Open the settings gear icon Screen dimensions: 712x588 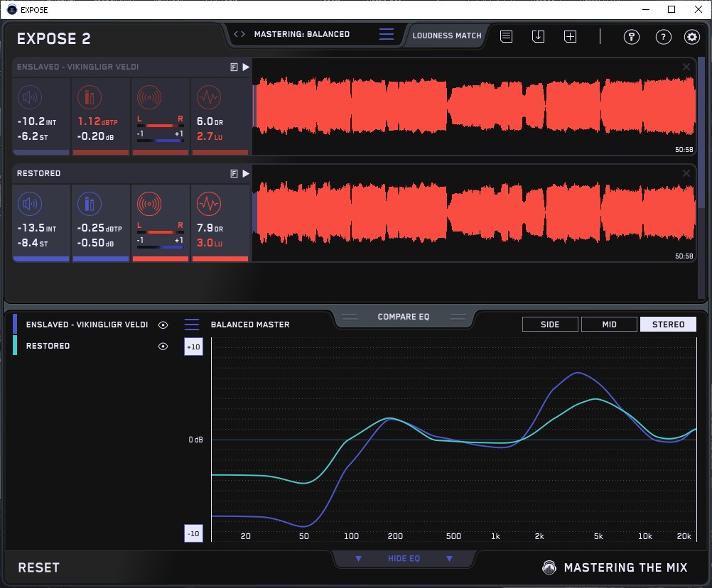(x=692, y=37)
